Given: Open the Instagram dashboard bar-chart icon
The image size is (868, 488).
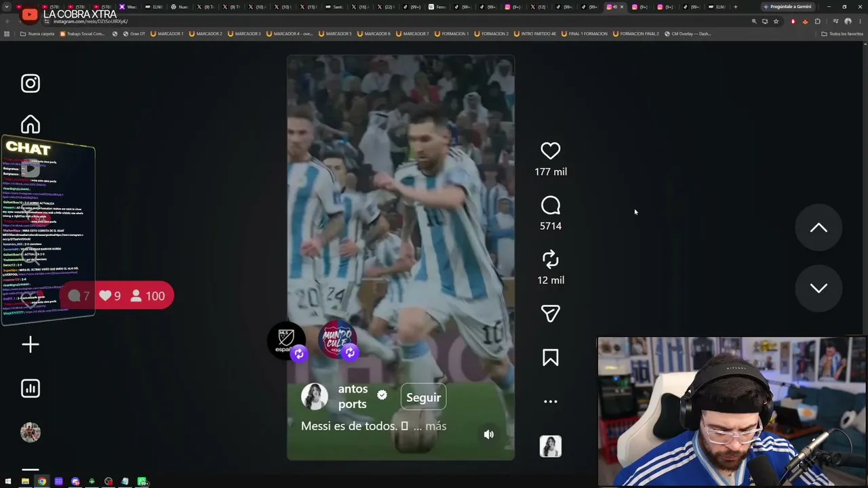Looking at the screenshot, I should pos(31,388).
